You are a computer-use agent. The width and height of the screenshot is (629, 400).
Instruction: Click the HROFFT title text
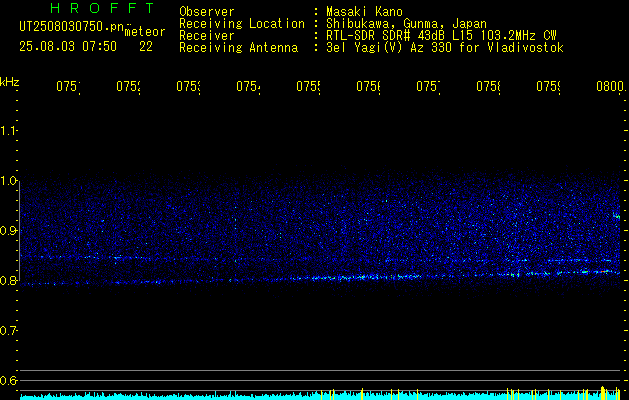click(102, 8)
